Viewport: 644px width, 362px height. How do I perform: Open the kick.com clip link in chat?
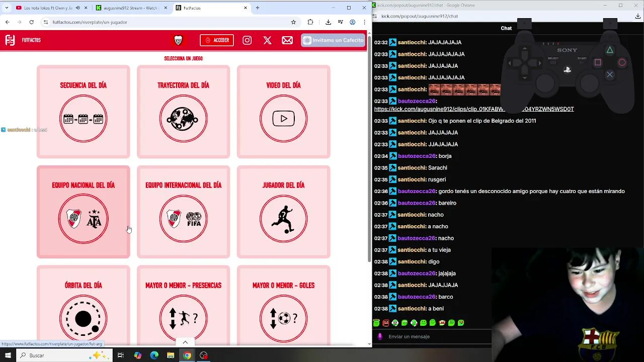pyautogui.click(x=474, y=109)
